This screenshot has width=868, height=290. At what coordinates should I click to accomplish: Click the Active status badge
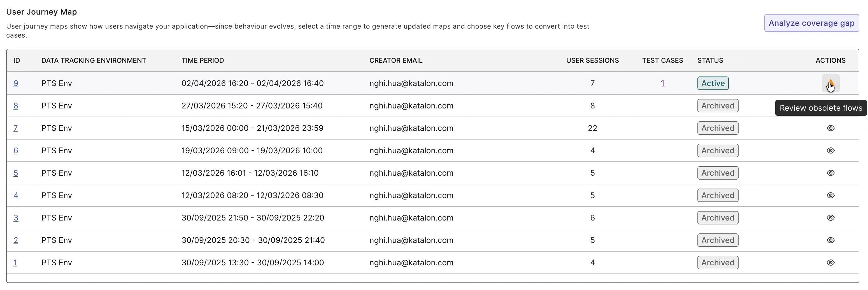click(713, 83)
